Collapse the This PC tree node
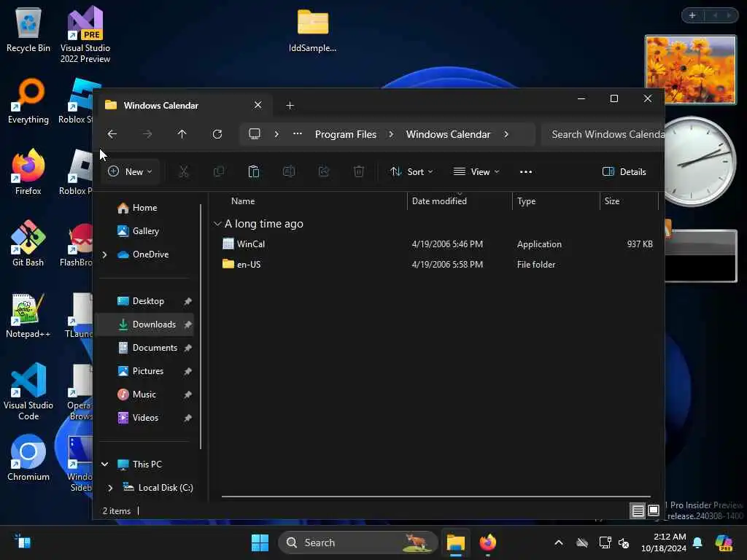The image size is (747, 560). (105, 464)
